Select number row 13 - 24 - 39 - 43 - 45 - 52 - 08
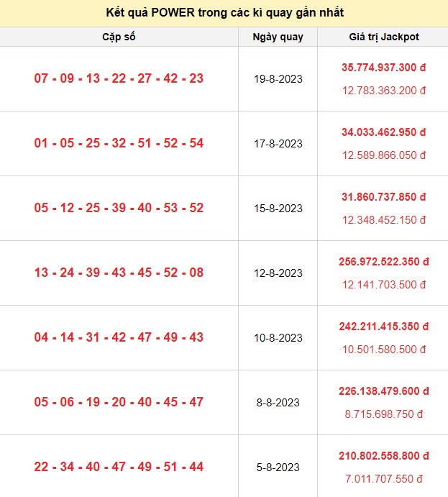This screenshot has height=497, width=448. point(119,273)
